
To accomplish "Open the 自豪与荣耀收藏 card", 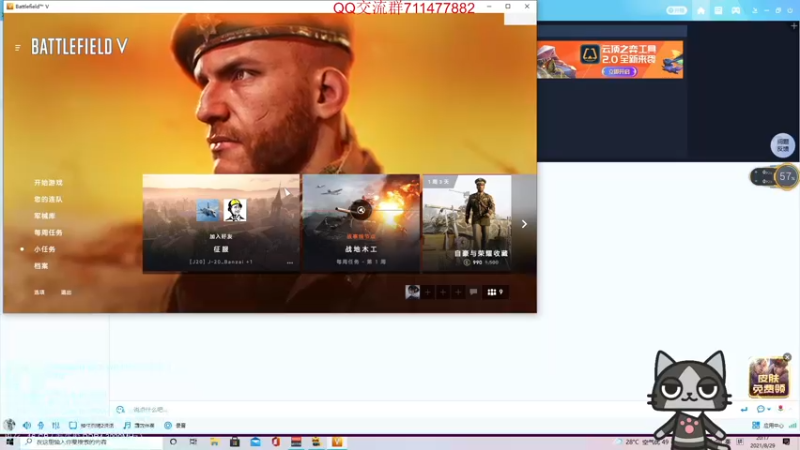I will (467, 222).
